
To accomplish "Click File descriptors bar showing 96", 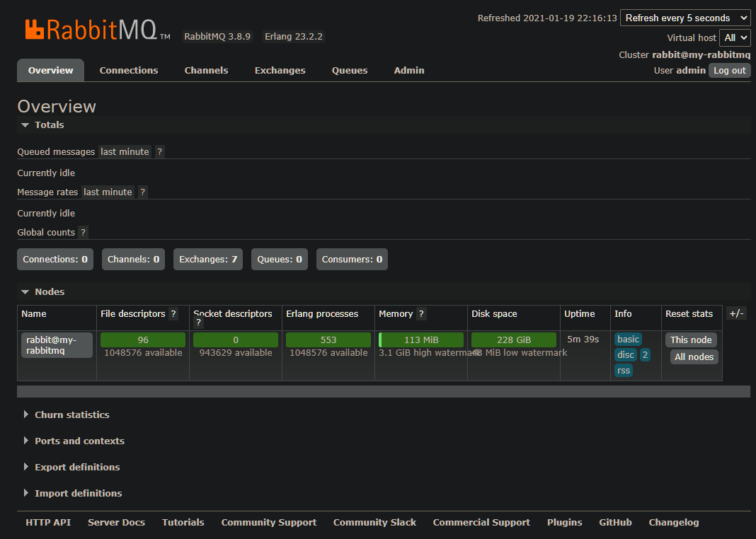I will [143, 340].
